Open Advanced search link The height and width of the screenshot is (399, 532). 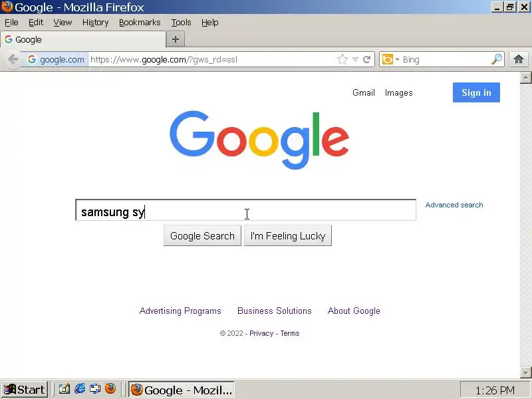(454, 205)
